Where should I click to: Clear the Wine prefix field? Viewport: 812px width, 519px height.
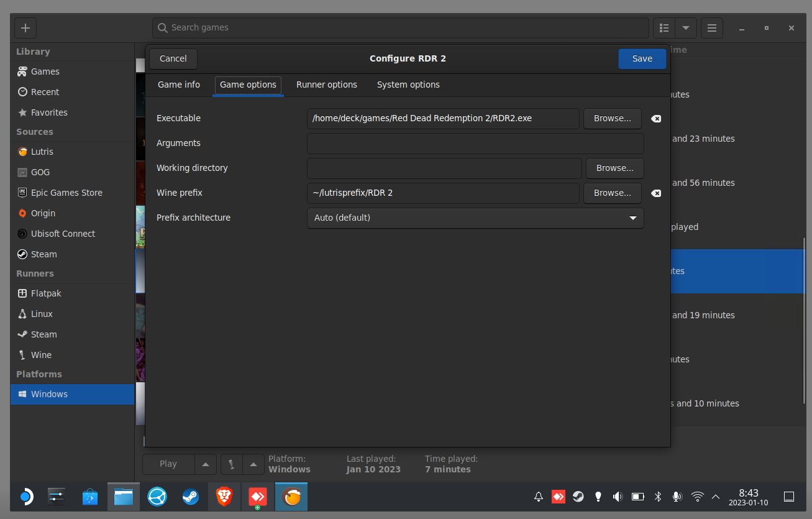click(x=656, y=193)
